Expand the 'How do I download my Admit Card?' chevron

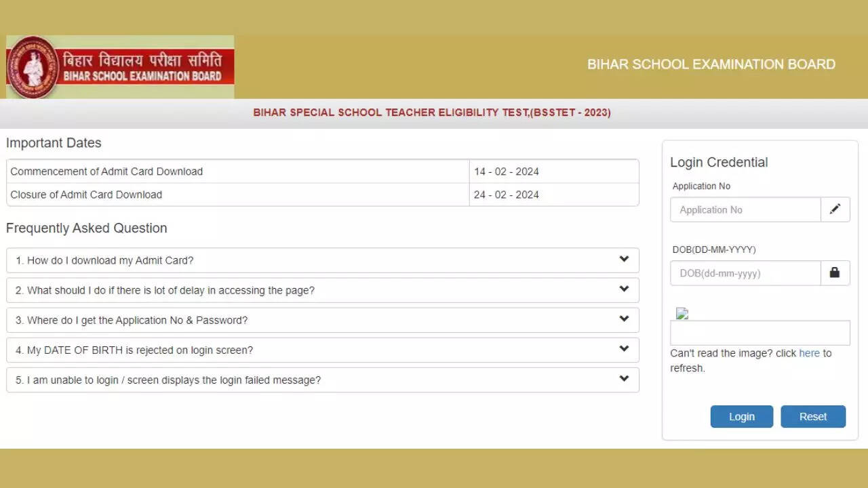[624, 260]
